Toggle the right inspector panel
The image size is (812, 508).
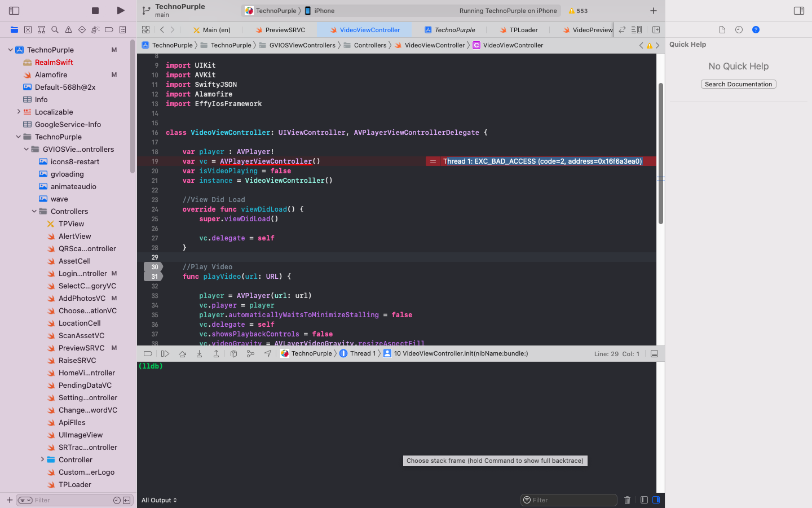pyautogui.click(x=798, y=11)
